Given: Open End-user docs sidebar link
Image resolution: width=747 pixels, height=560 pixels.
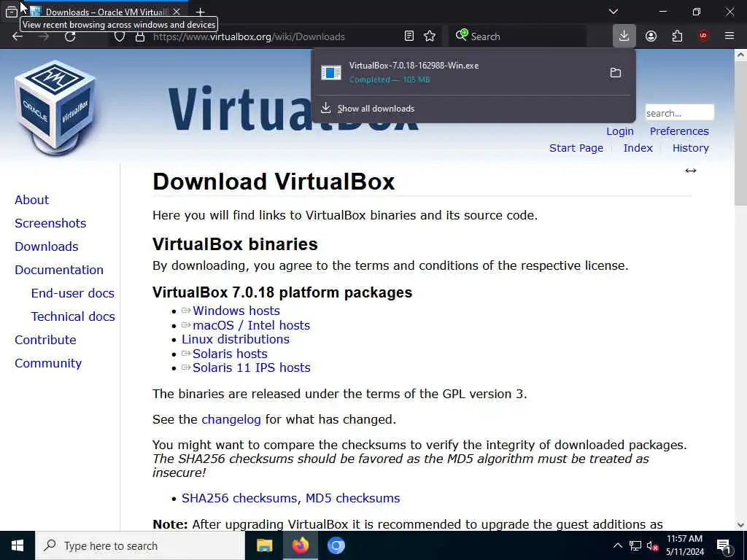Looking at the screenshot, I should coord(72,293).
